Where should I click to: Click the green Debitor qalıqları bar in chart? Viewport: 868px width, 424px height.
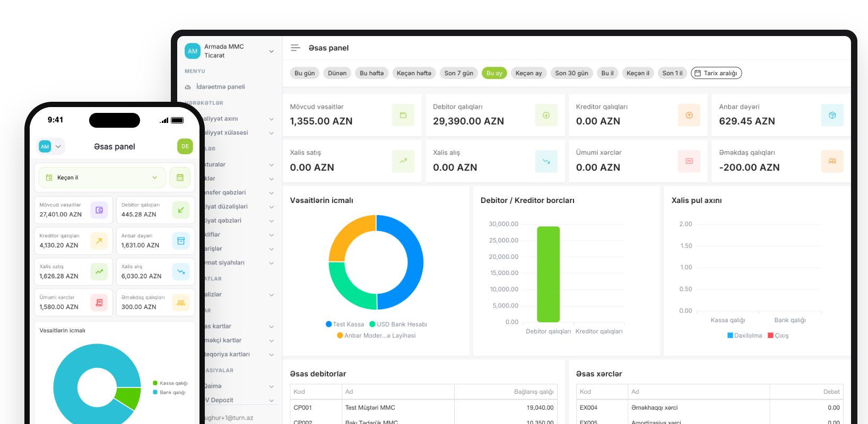coord(548,274)
